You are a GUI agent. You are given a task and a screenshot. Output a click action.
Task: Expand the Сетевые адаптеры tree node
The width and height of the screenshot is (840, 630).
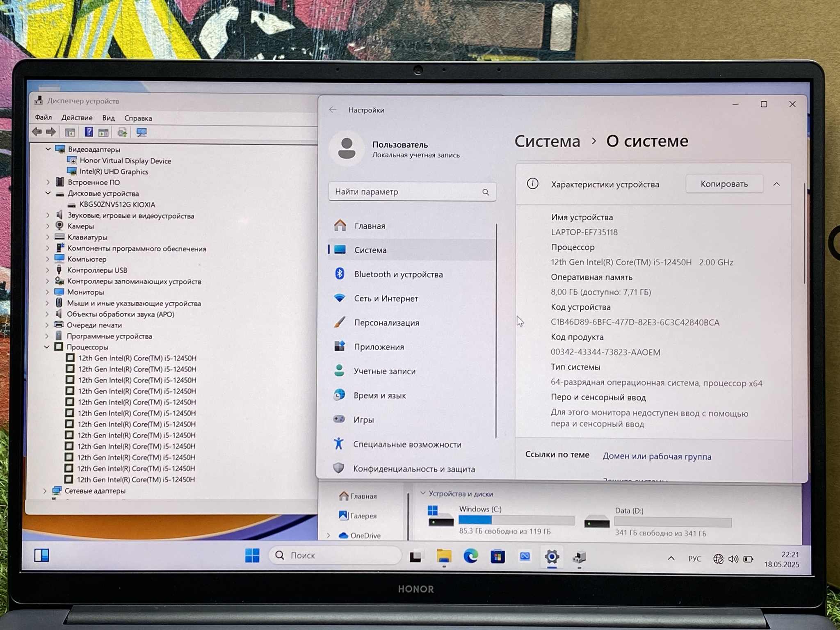coord(45,491)
